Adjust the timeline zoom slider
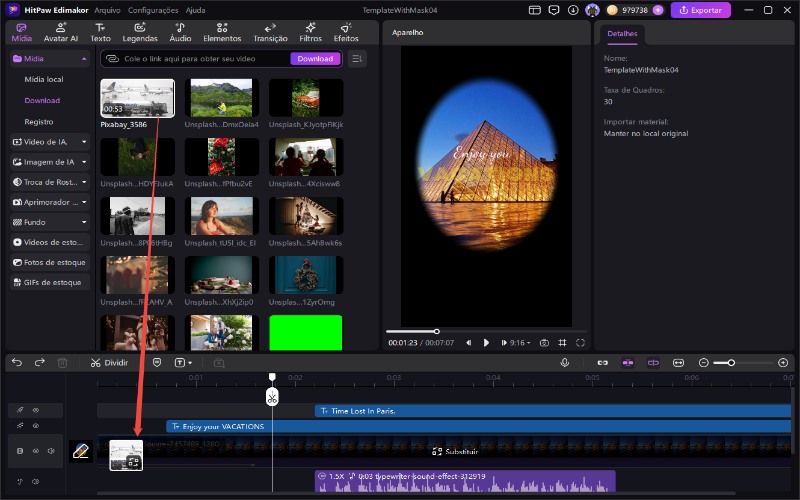This screenshot has width=800, height=500. click(x=731, y=362)
